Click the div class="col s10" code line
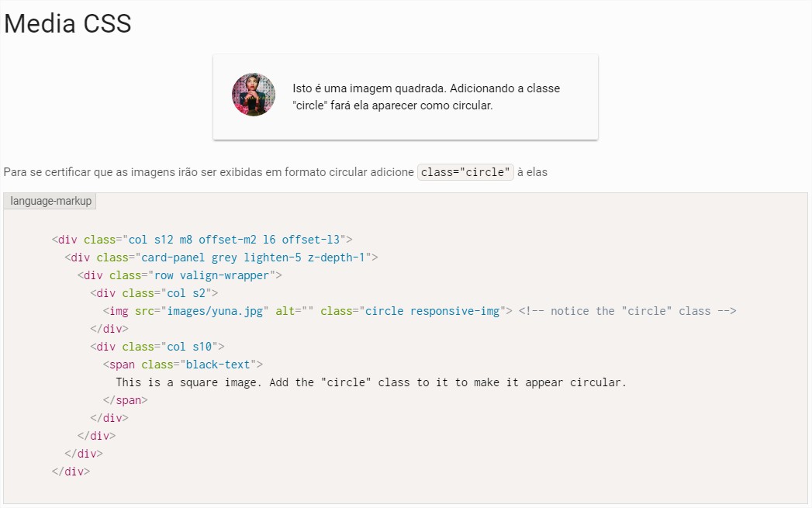Viewport: 812px width, 508px height. click(x=157, y=347)
